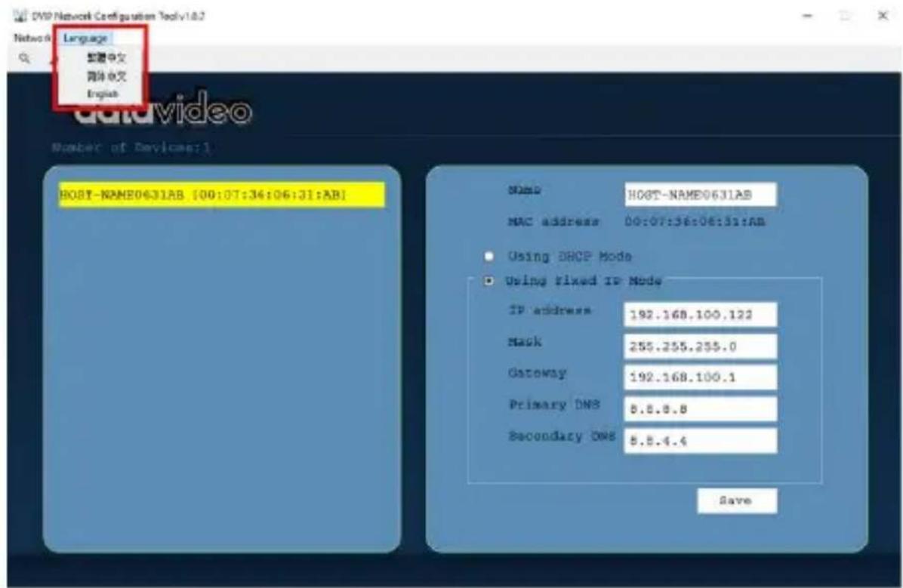Screen dimensions: 903x588
Task: Open the Network menu
Action: click(x=32, y=38)
